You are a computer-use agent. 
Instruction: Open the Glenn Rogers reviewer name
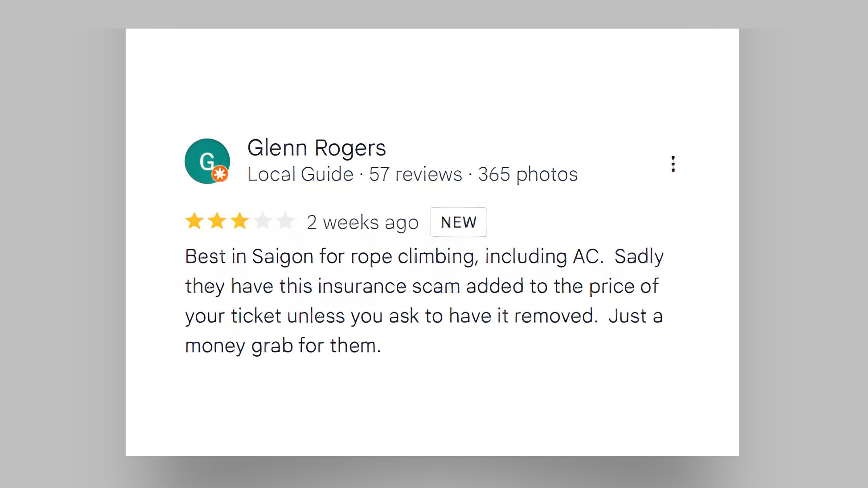317,148
